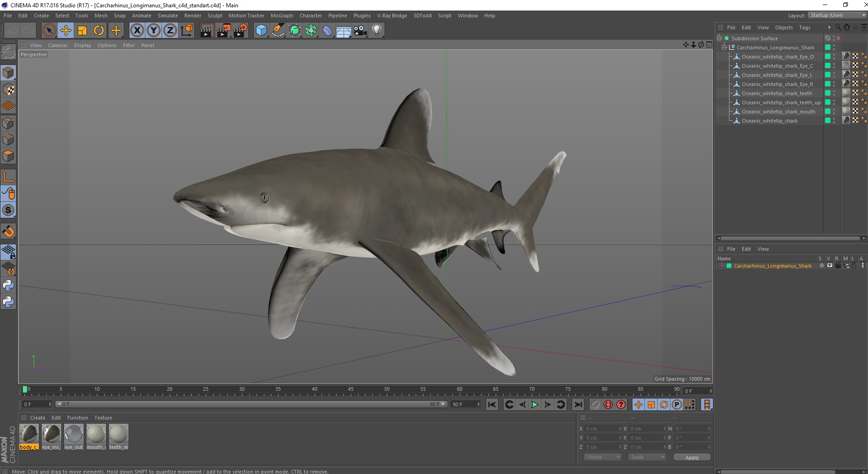This screenshot has width=868, height=474.
Task: Activate the Rotate tool
Action: point(99,31)
